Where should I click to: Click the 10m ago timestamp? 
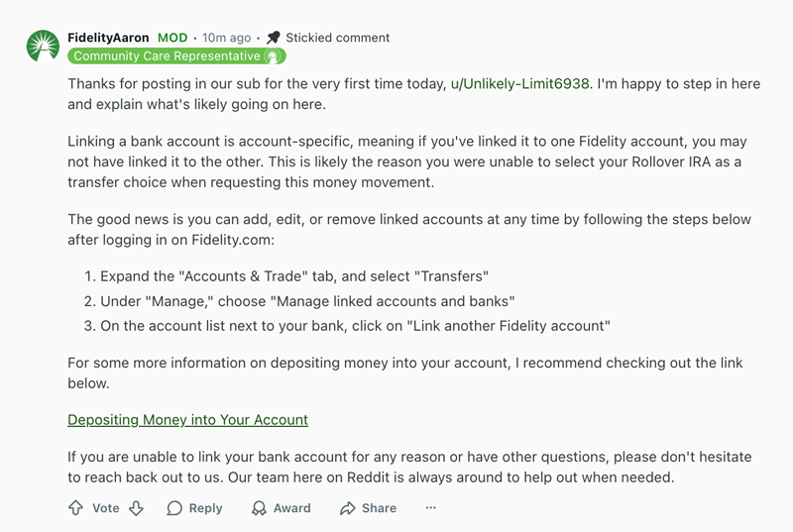click(x=226, y=38)
